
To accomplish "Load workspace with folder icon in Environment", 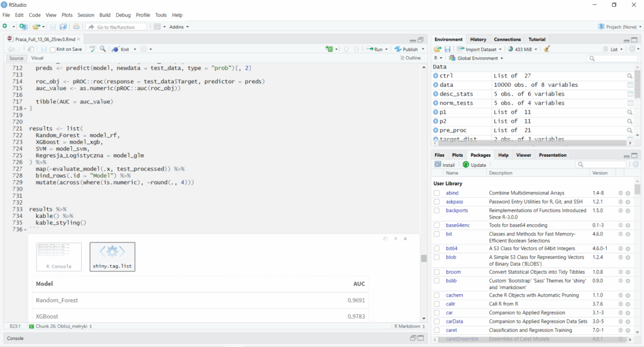I will click(438, 49).
